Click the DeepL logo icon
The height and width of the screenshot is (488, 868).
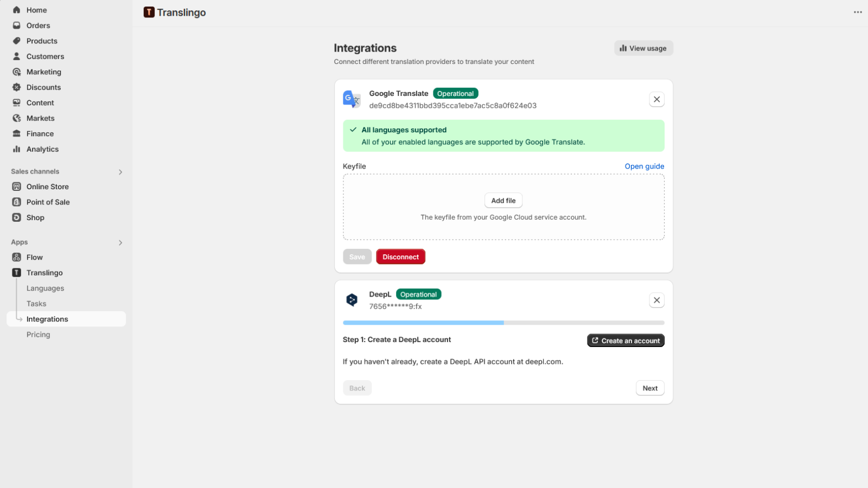[x=352, y=300]
